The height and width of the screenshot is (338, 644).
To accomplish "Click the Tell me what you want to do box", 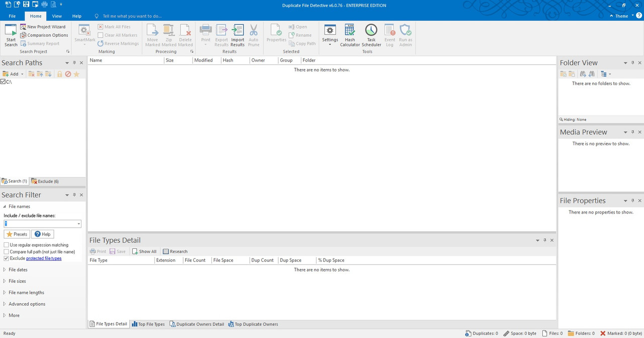I will coord(133,16).
